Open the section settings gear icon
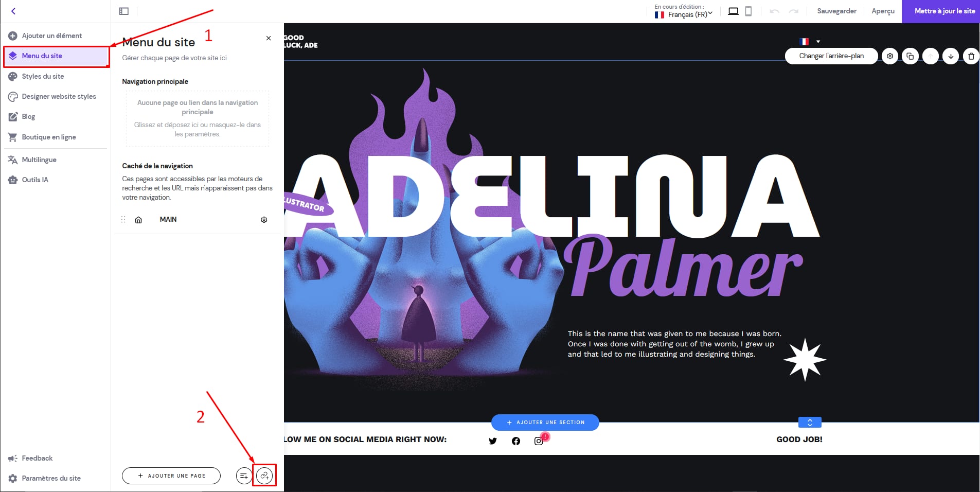Viewport: 980px width, 492px height. (890, 56)
